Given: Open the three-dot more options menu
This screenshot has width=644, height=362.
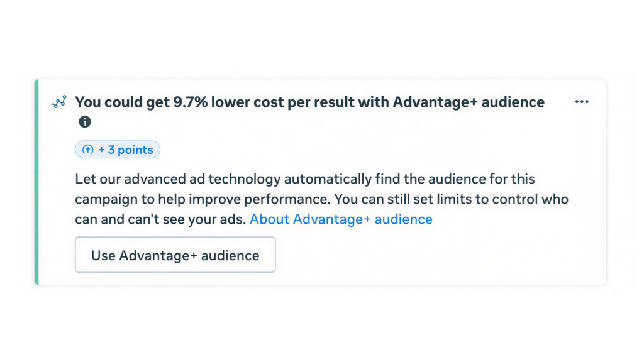Looking at the screenshot, I should (x=582, y=102).
